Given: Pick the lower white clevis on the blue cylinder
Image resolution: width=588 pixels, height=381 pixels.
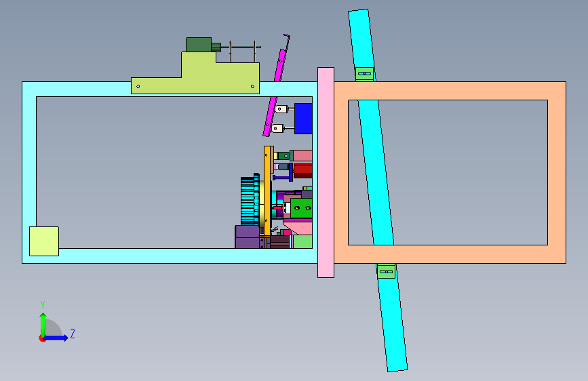Looking at the screenshot, I should tap(277, 129).
